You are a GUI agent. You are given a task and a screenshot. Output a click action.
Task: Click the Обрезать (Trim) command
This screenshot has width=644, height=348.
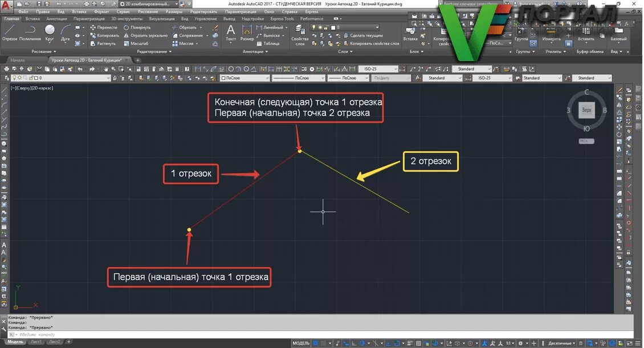point(184,27)
